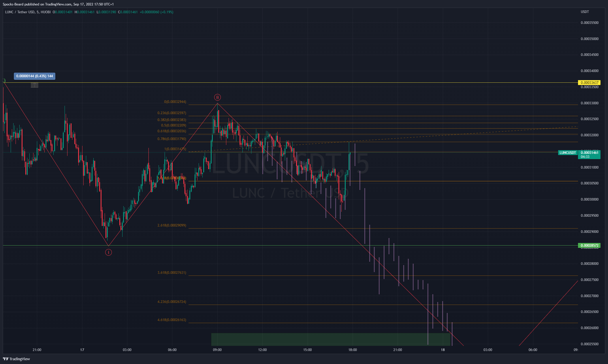Click the '18' date label on time axis
The width and height of the screenshot is (608, 364).
(x=443, y=350)
